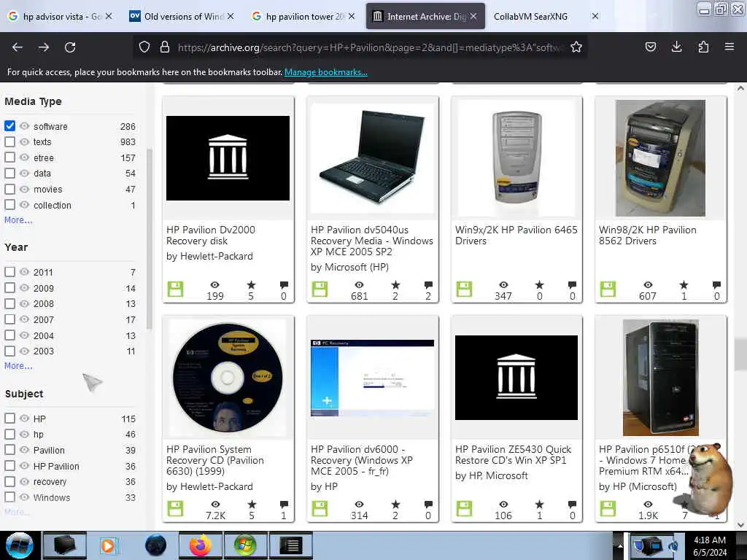The width and height of the screenshot is (747, 560).
Task: Check the texts media type checkbox
Action: 9,141
